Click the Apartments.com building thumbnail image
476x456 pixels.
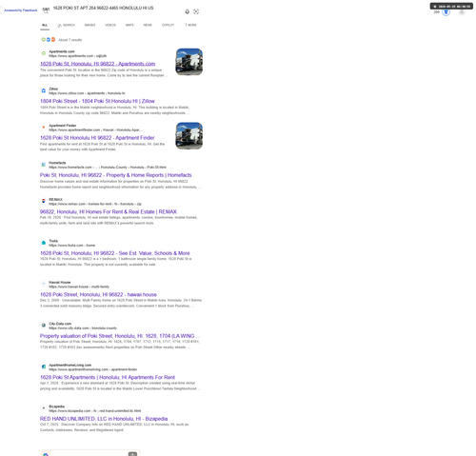189,62
